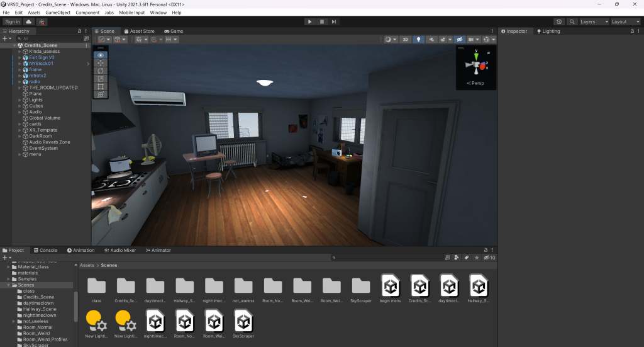Select the begin menu scene asset
The image size is (644, 347).
pos(391,288)
